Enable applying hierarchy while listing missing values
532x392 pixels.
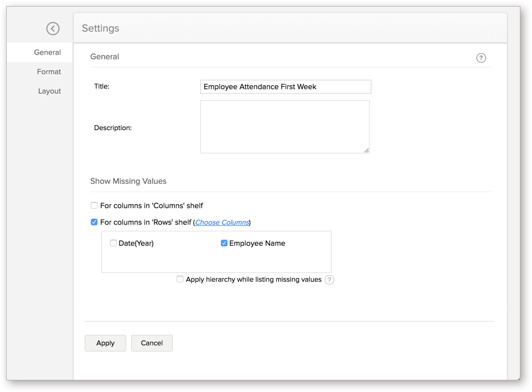180,279
